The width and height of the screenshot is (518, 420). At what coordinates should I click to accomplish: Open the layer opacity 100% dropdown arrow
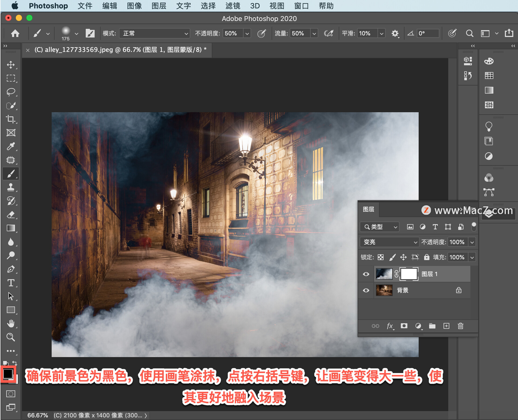(472, 242)
